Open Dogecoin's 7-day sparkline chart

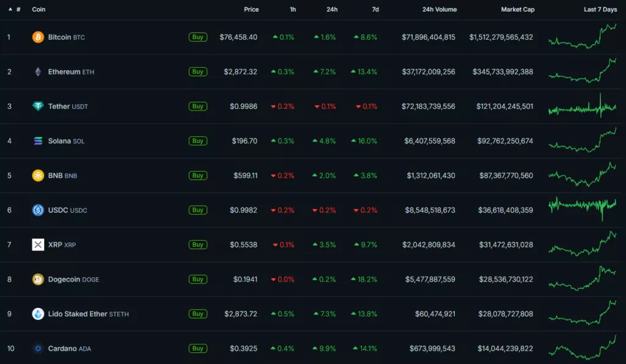pos(583,278)
